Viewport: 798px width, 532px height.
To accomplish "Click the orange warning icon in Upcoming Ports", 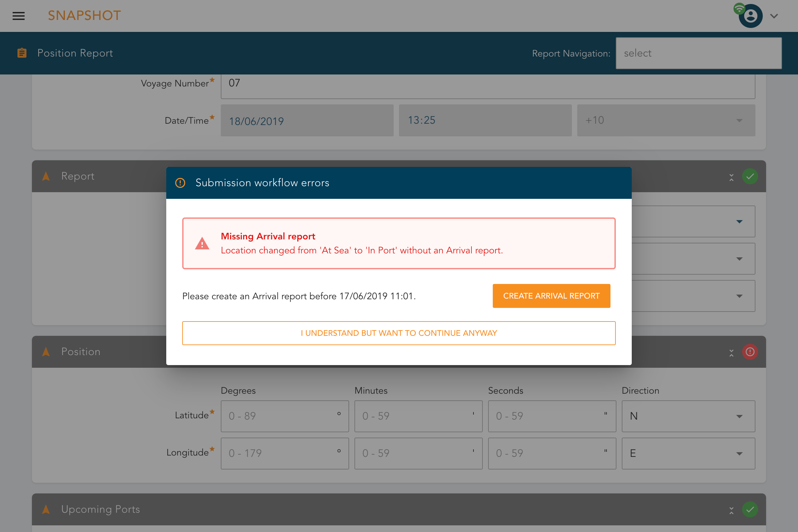I will coord(47,509).
